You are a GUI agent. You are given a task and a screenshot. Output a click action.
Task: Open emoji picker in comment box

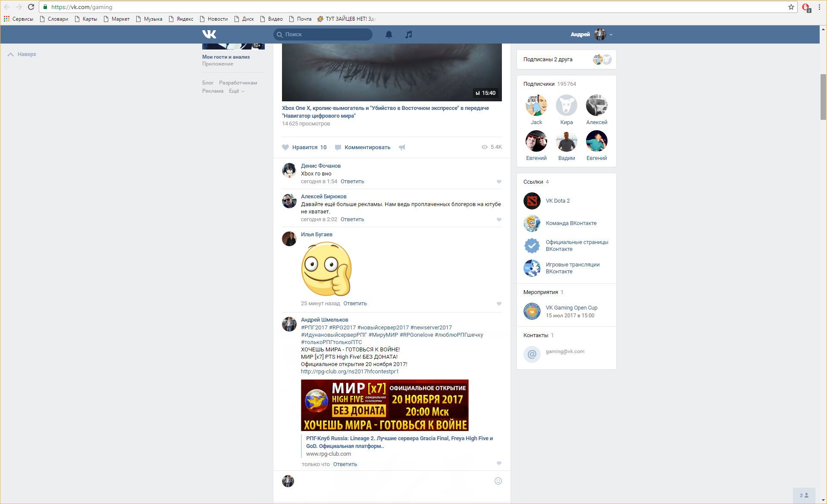[498, 481]
